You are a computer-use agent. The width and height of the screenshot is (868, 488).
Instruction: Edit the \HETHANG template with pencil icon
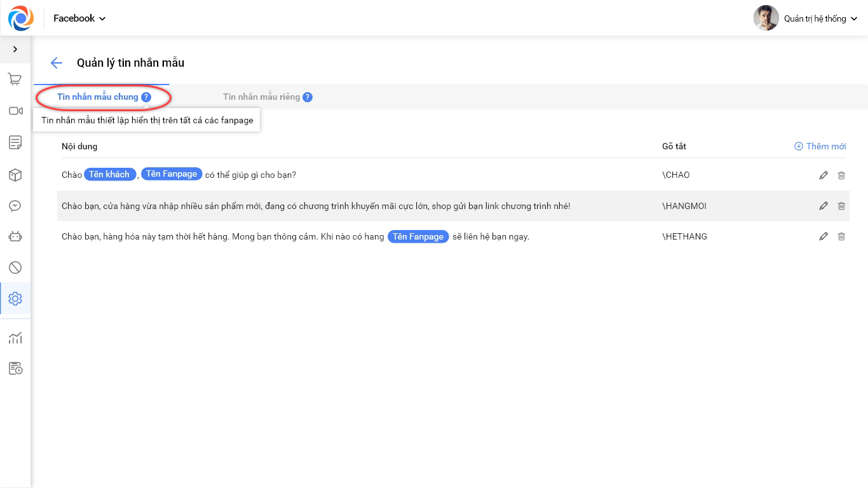pyautogui.click(x=824, y=236)
